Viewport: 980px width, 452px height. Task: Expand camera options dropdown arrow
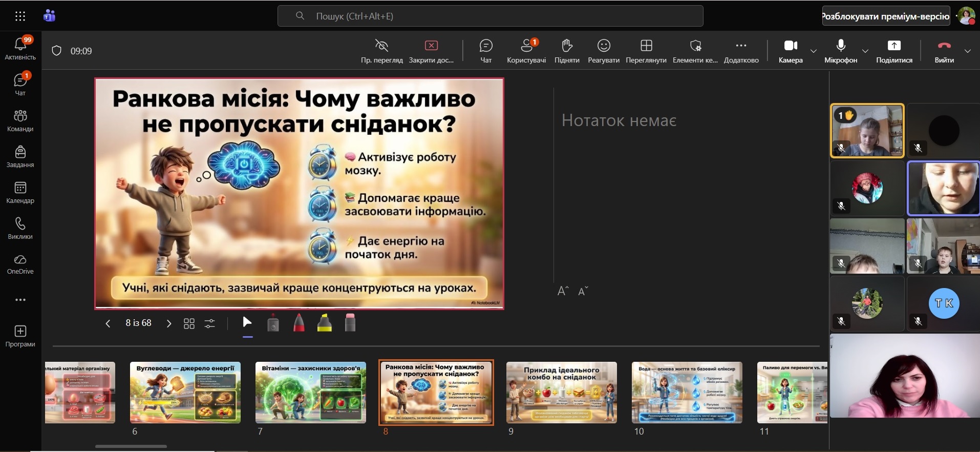pos(813,51)
